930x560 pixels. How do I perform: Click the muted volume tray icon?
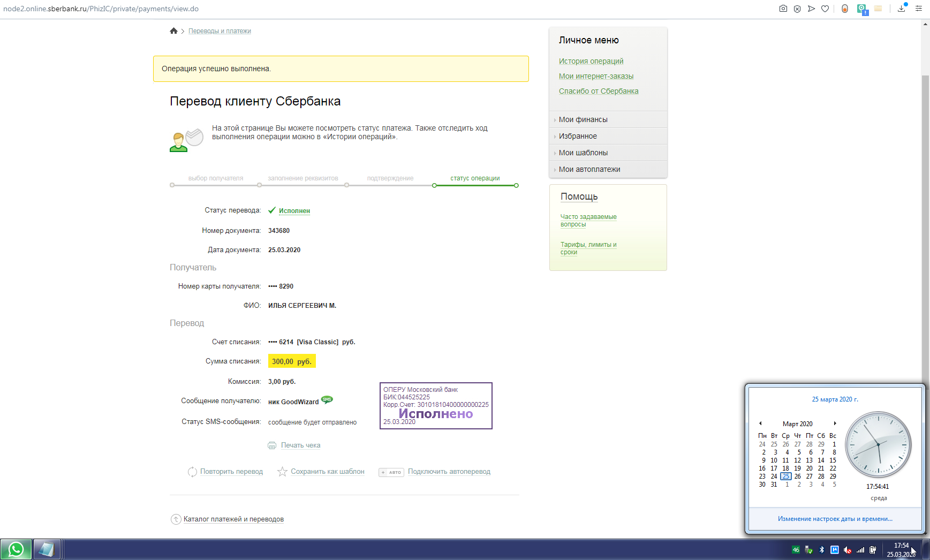pyautogui.click(x=848, y=550)
